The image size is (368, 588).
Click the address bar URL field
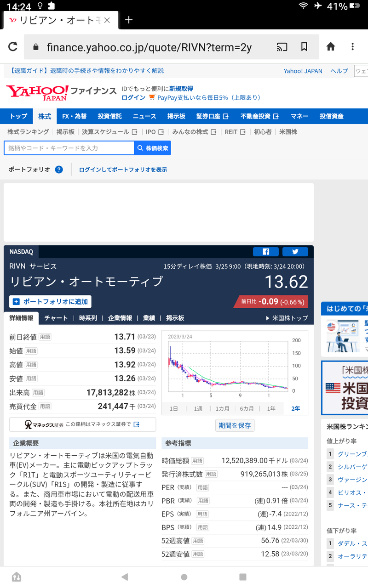click(149, 47)
